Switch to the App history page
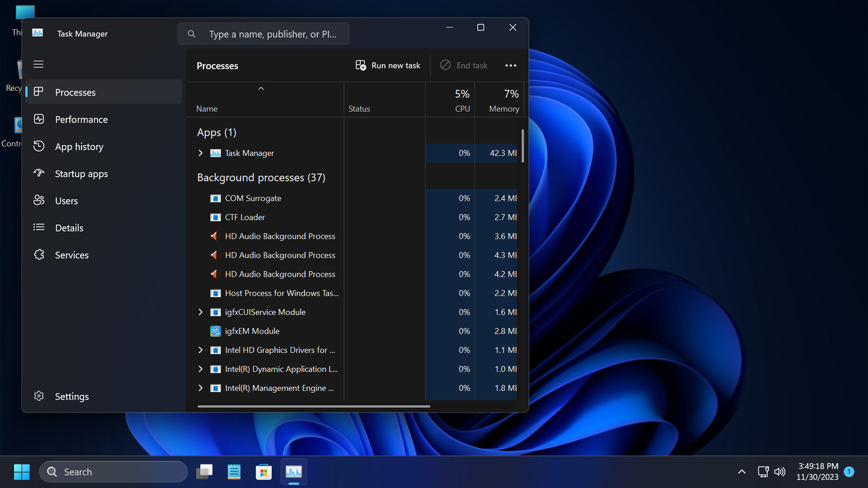 point(104,146)
